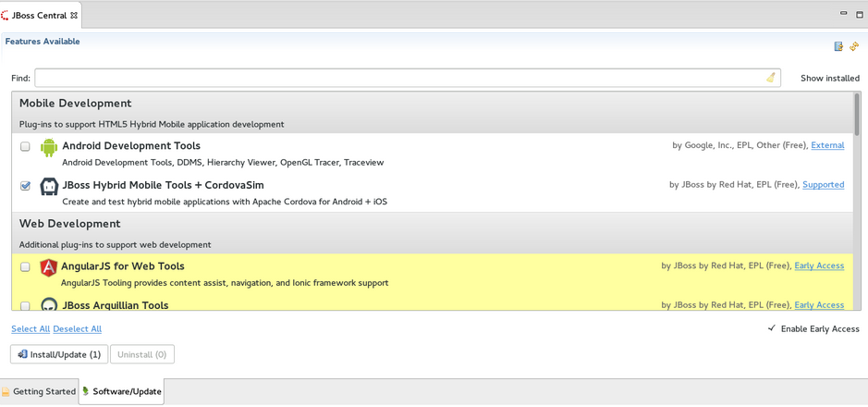Click the JBoss Hybrid Mobile Tools icon
Viewport: 868px width, 407px height.
(x=49, y=186)
